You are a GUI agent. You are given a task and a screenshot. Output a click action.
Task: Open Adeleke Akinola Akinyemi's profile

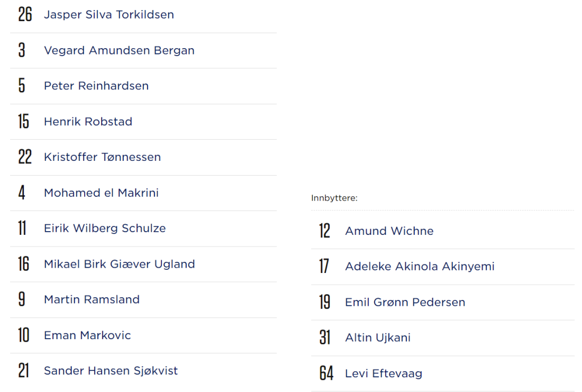[420, 267]
